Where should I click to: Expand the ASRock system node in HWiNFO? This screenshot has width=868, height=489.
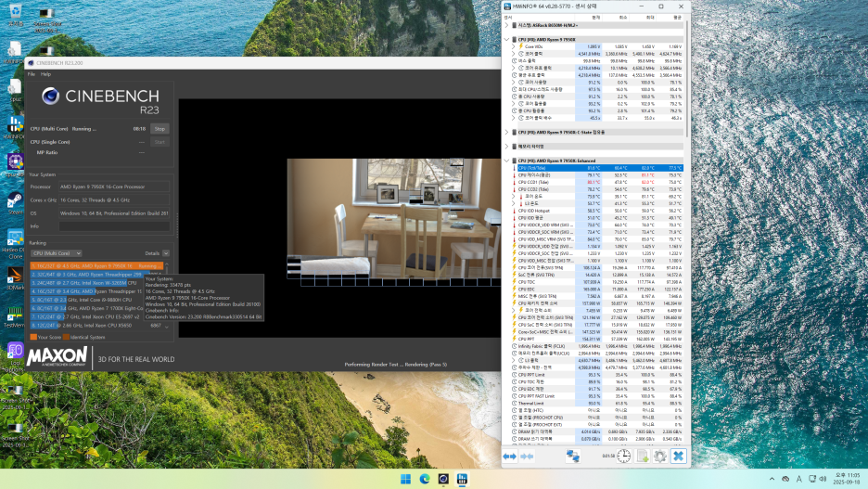click(506, 25)
